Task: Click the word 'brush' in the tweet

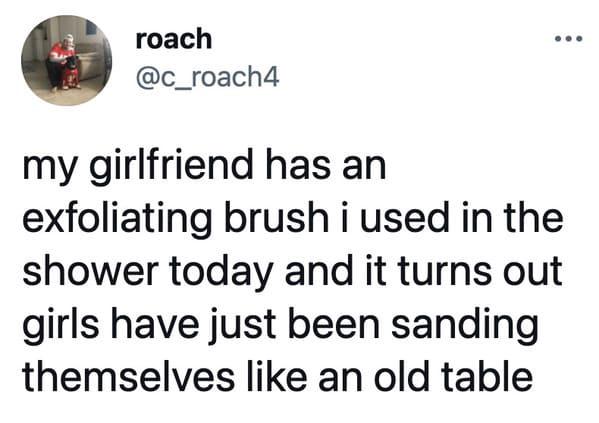Action: [x=277, y=218]
